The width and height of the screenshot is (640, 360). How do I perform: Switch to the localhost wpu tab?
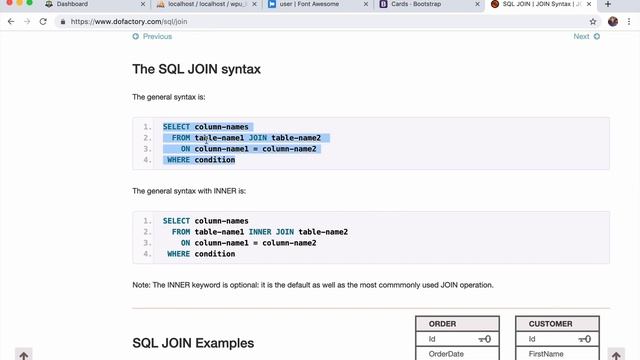tap(206, 4)
